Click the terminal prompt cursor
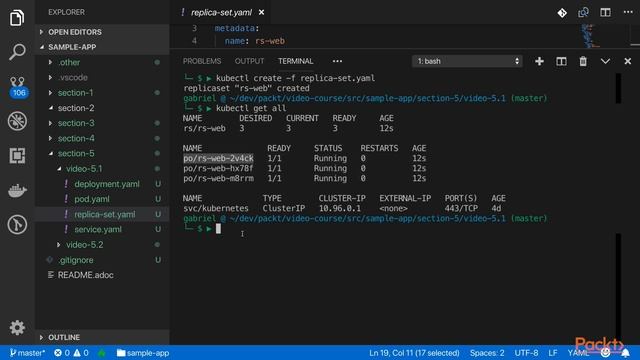The image size is (640, 360). point(218,229)
